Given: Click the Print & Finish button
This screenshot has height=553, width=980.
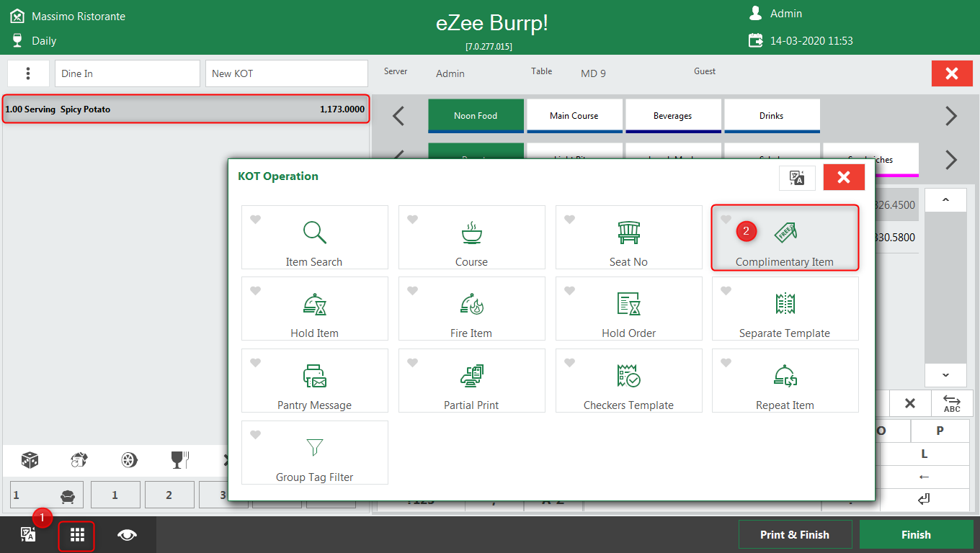Looking at the screenshot, I should (795, 535).
